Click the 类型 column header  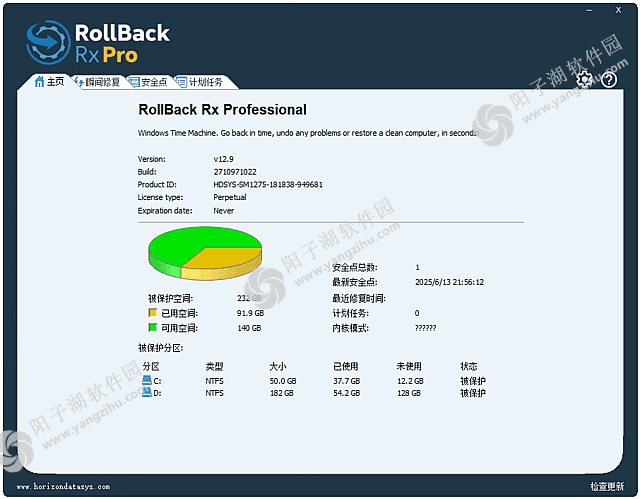point(214,366)
